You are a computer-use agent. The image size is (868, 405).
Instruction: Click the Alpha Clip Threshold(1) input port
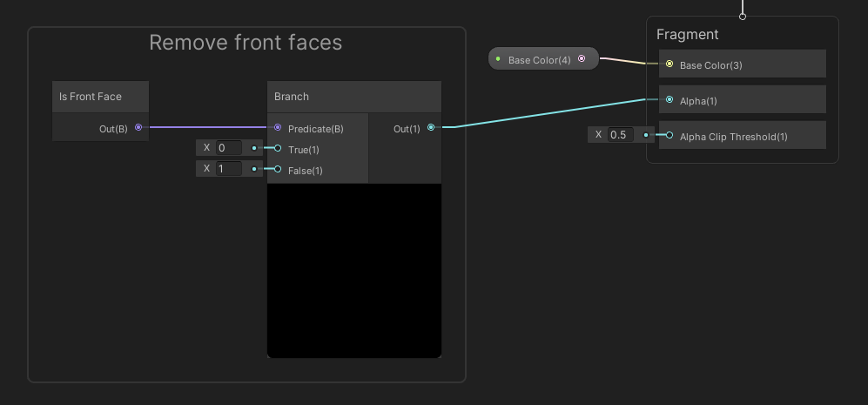point(670,135)
